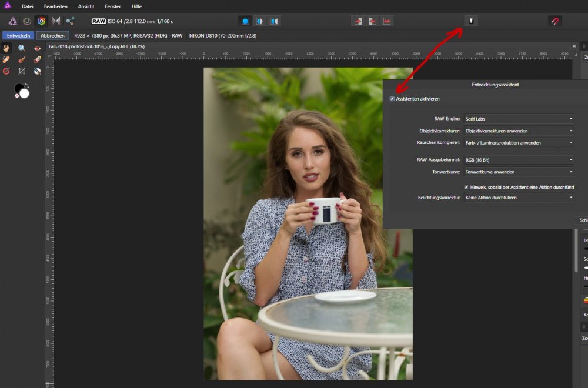Pick the Red Eye Removal tool
Viewport: 588px width, 388px height.
pos(37,48)
